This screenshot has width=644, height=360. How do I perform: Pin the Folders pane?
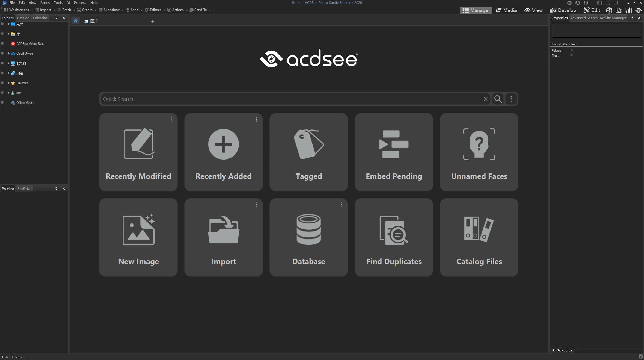57,18
